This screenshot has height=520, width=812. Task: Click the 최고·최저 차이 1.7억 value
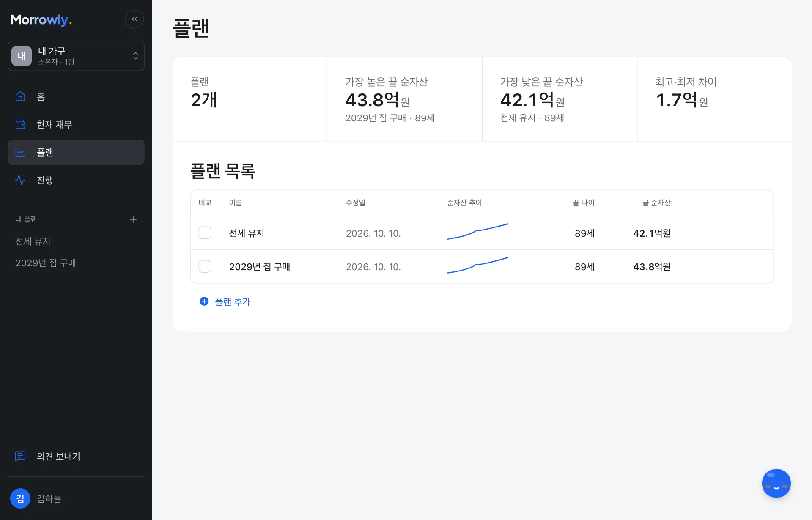pyautogui.click(x=682, y=101)
